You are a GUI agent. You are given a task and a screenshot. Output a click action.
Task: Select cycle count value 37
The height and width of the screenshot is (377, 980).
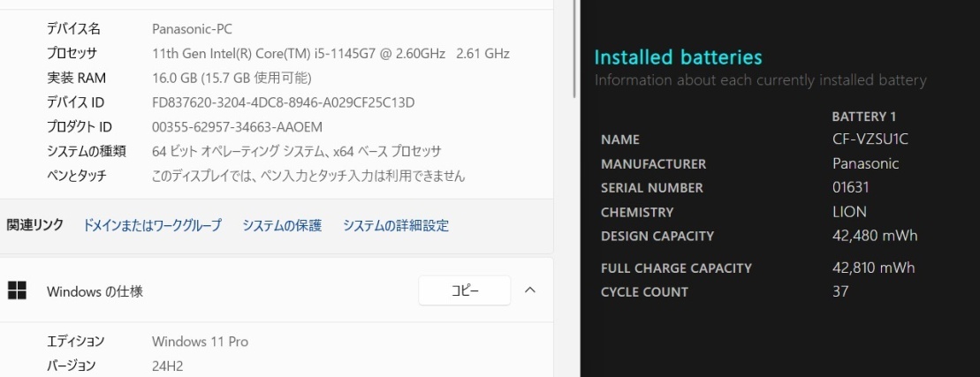[x=840, y=291]
